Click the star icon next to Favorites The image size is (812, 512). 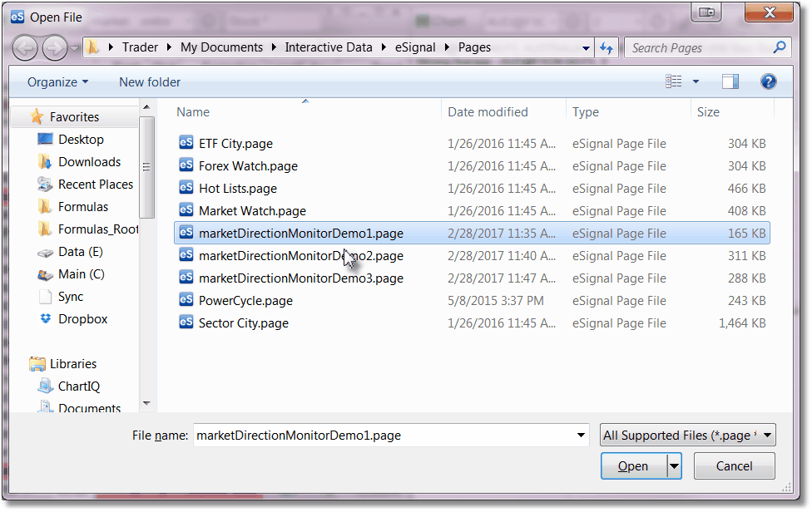(37, 117)
